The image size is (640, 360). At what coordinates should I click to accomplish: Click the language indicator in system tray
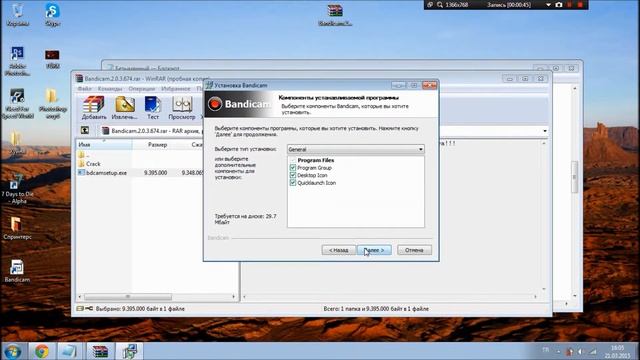tap(546, 350)
